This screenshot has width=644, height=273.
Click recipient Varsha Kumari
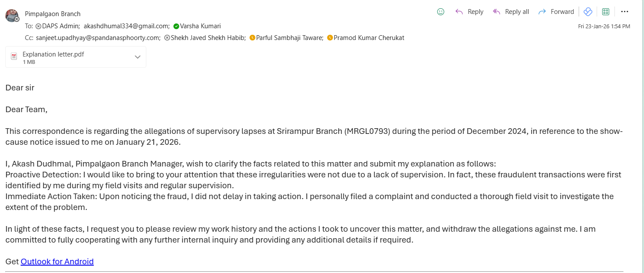click(200, 26)
